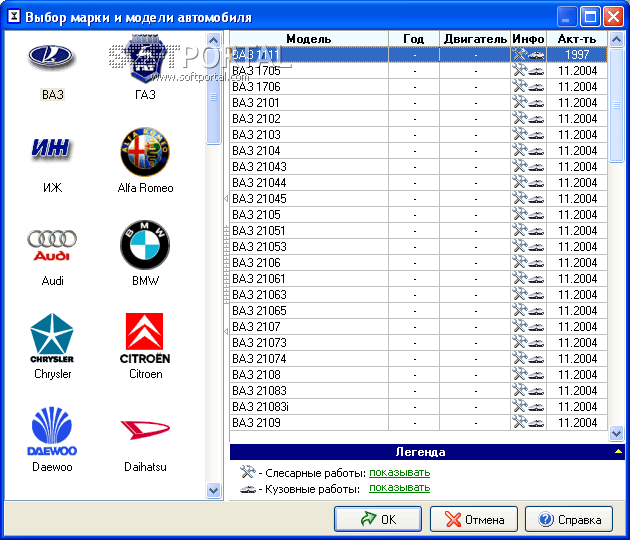Select the ВАЗ 21061 model row
This screenshot has height=540, width=630.
pos(418,279)
